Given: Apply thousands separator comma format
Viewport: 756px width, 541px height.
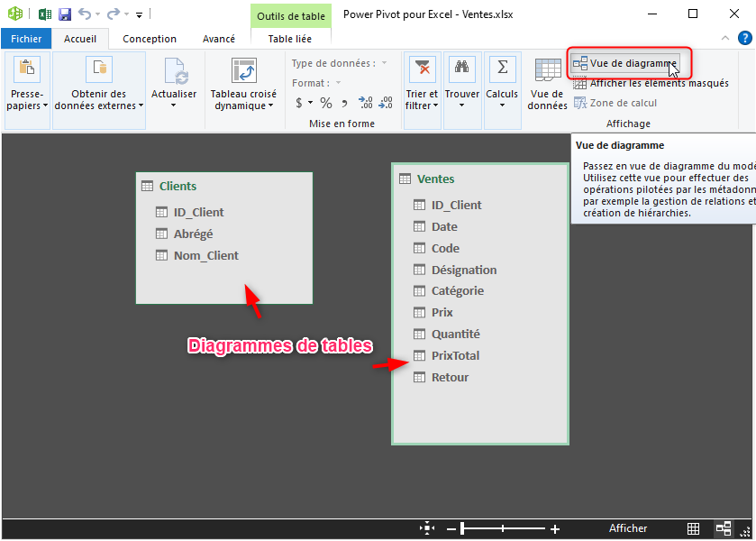Looking at the screenshot, I should coord(344,103).
